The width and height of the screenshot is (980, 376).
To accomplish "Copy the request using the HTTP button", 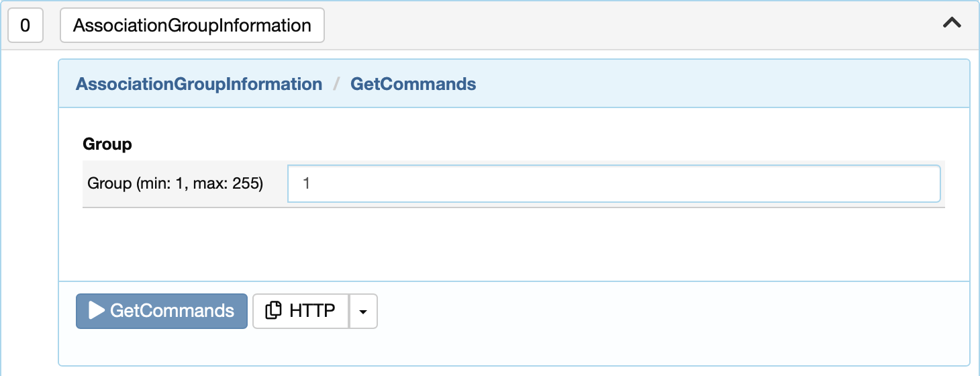I will (301, 311).
